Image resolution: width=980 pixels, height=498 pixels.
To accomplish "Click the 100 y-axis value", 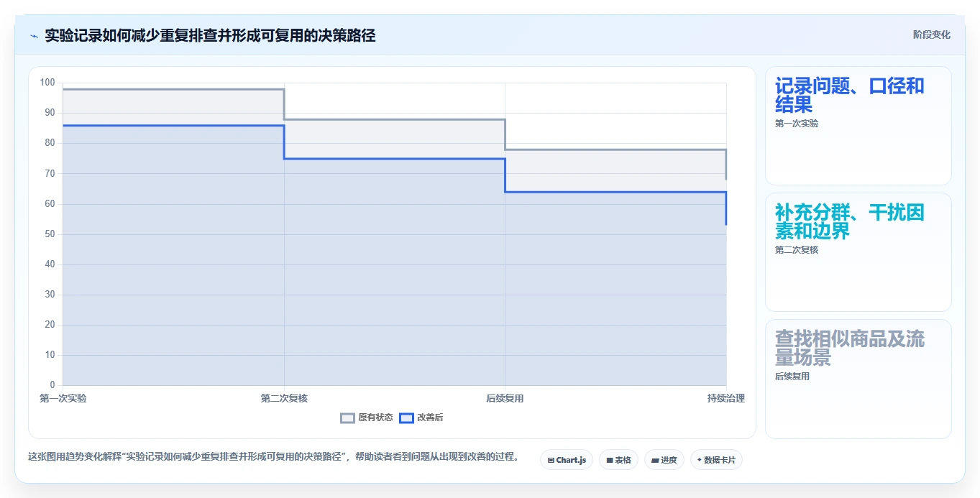I will point(47,83).
